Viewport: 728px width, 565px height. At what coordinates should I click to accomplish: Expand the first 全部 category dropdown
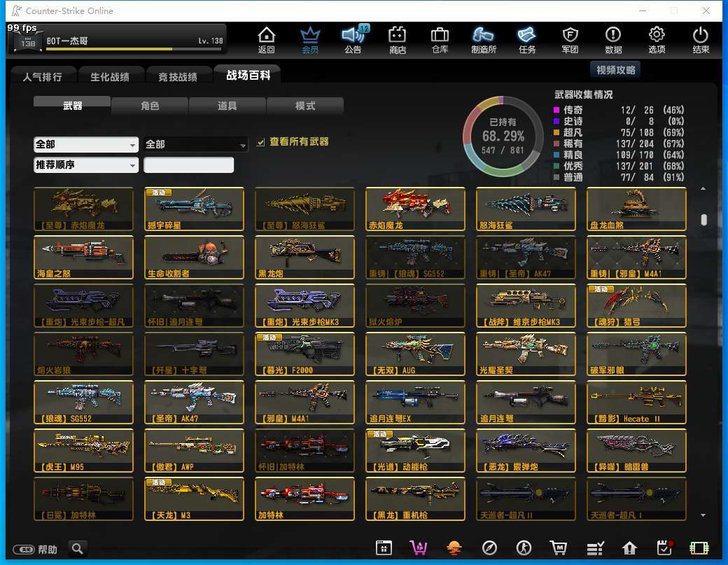pos(86,144)
